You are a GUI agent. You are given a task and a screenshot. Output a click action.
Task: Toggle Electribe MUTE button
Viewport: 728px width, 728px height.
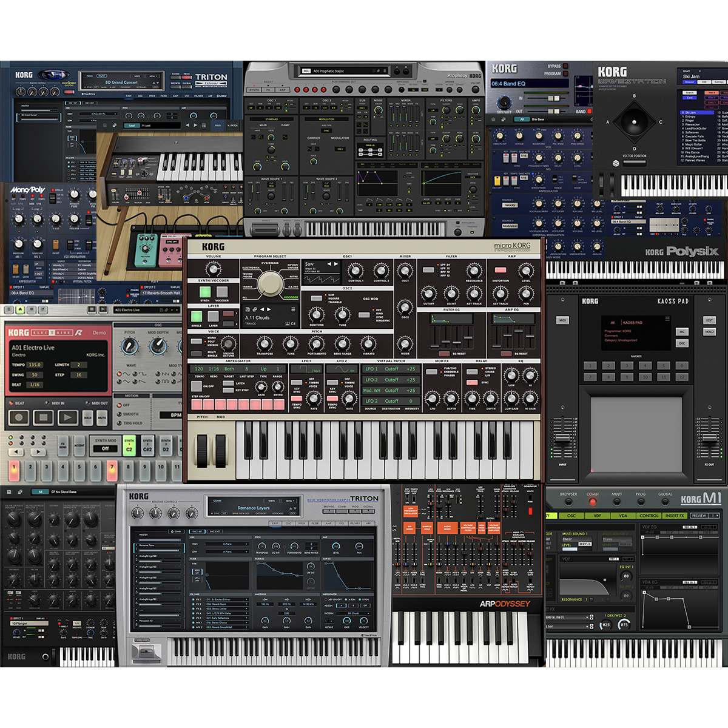102,418
